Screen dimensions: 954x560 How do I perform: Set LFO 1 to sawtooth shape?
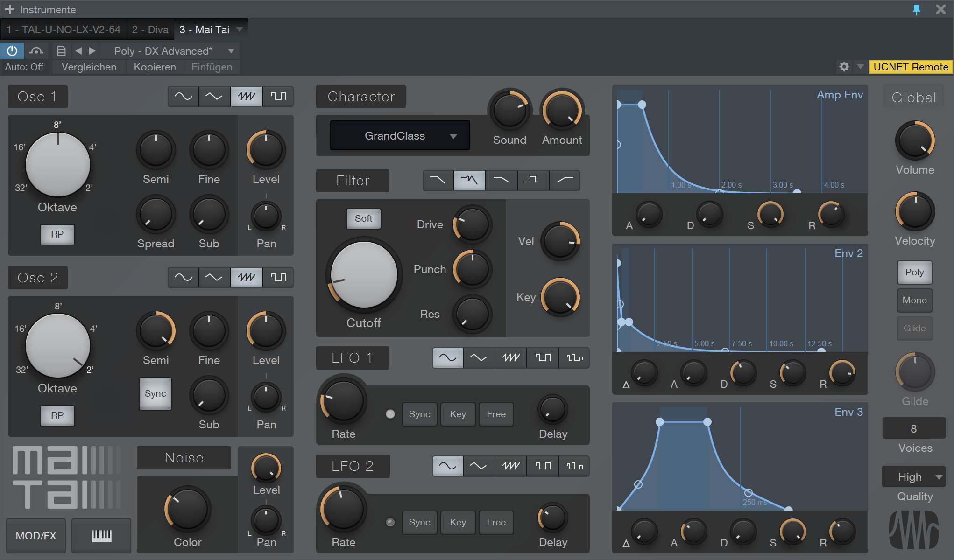511,358
